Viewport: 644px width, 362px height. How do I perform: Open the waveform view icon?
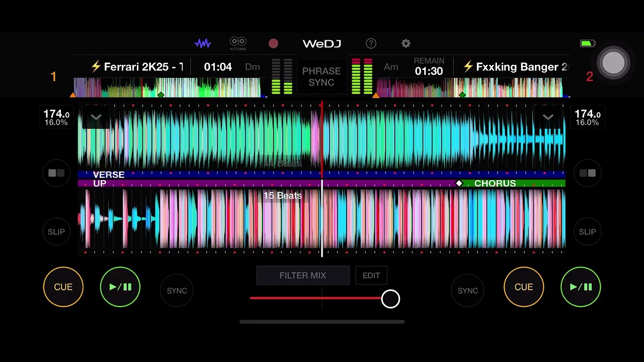(203, 44)
